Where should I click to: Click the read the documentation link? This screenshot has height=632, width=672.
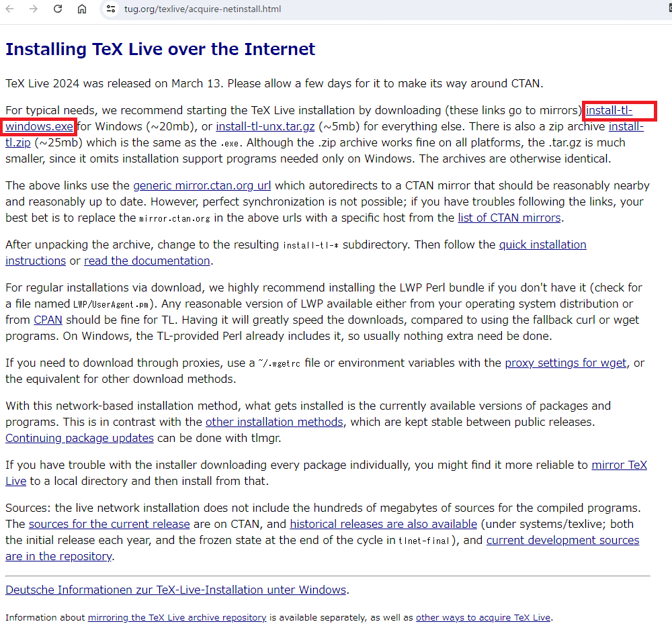point(147,261)
